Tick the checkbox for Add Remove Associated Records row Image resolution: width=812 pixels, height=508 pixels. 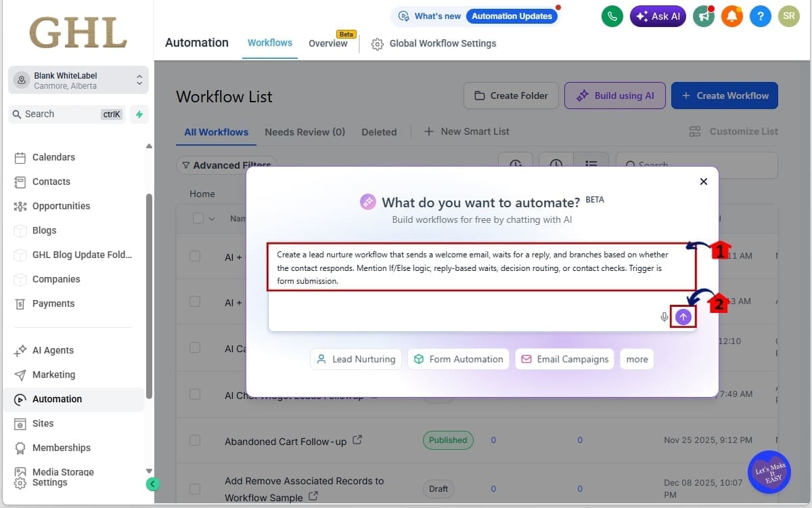(195, 488)
